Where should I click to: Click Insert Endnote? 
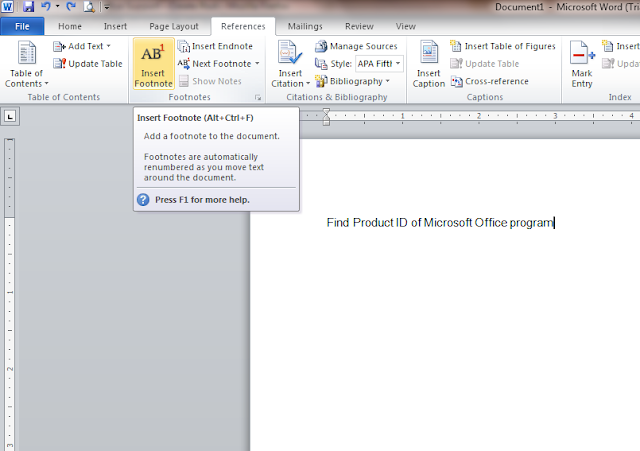tap(215, 46)
